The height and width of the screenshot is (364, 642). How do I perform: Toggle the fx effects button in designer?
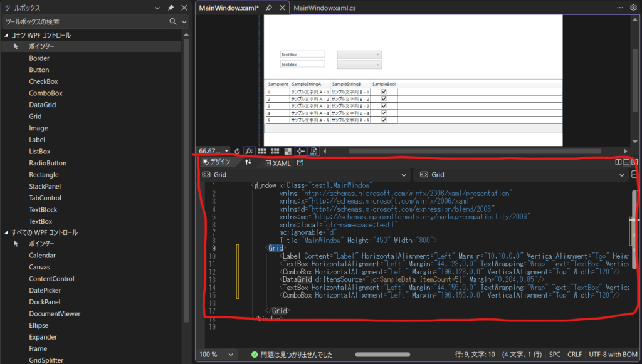(249, 151)
